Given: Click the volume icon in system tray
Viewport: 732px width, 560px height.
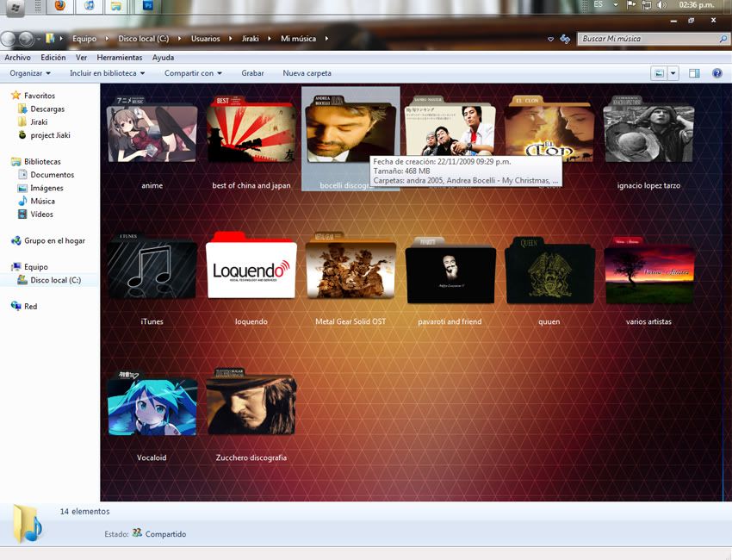Looking at the screenshot, I should [x=661, y=5].
